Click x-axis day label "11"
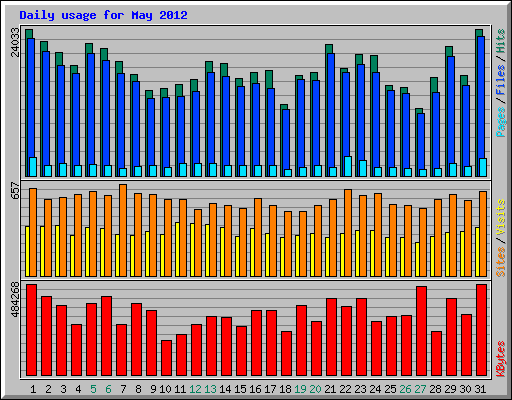This screenshot has width=512, height=400. click(180, 389)
